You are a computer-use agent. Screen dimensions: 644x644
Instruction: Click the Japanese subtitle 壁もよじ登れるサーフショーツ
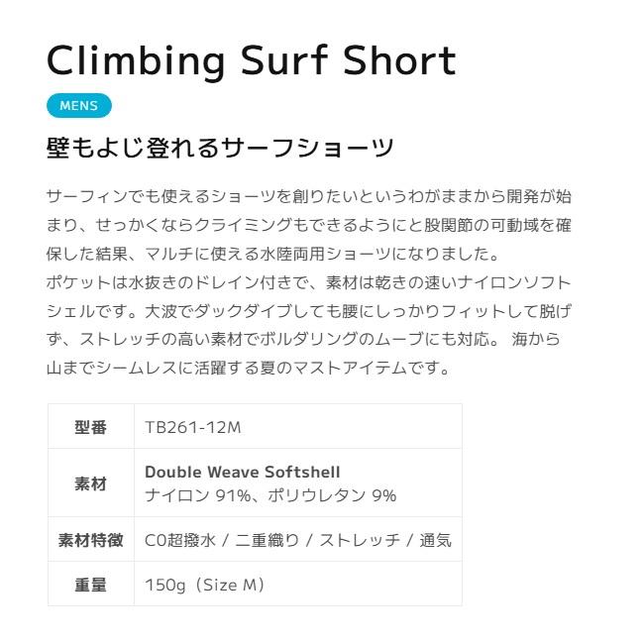click(220, 149)
